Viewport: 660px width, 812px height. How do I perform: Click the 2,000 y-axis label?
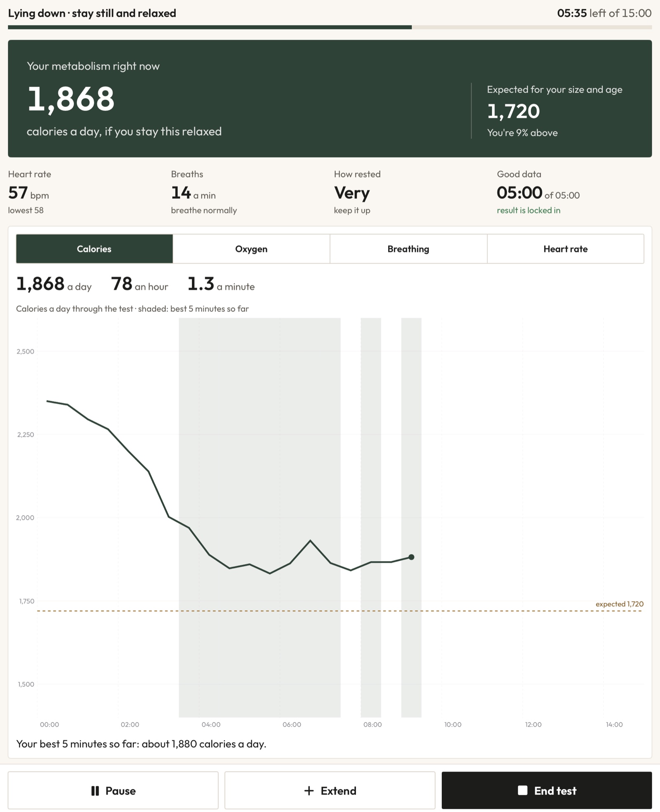tap(25, 518)
